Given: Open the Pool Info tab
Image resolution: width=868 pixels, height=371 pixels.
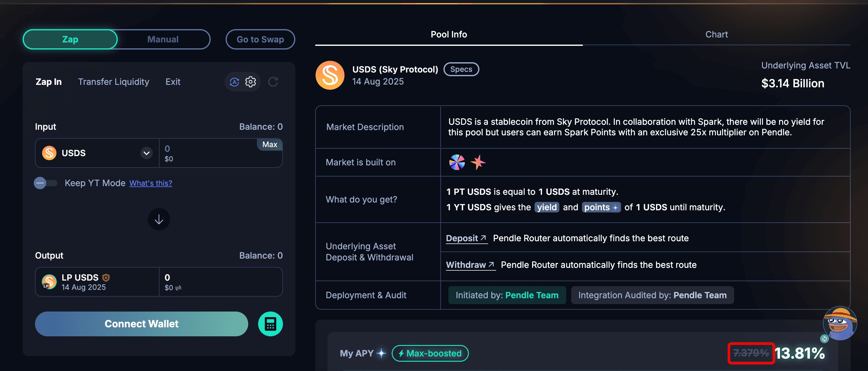Looking at the screenshot, I should pos(449,34).
